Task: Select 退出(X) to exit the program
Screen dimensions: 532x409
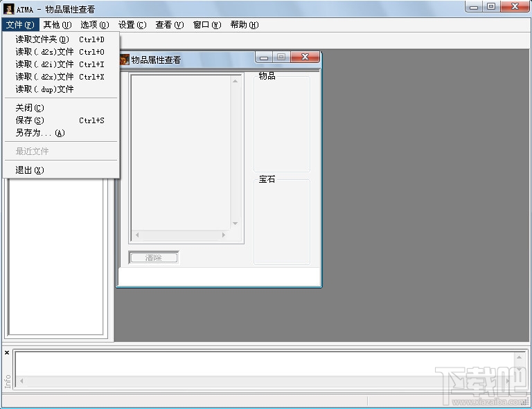Action: [x=61, y=170]
